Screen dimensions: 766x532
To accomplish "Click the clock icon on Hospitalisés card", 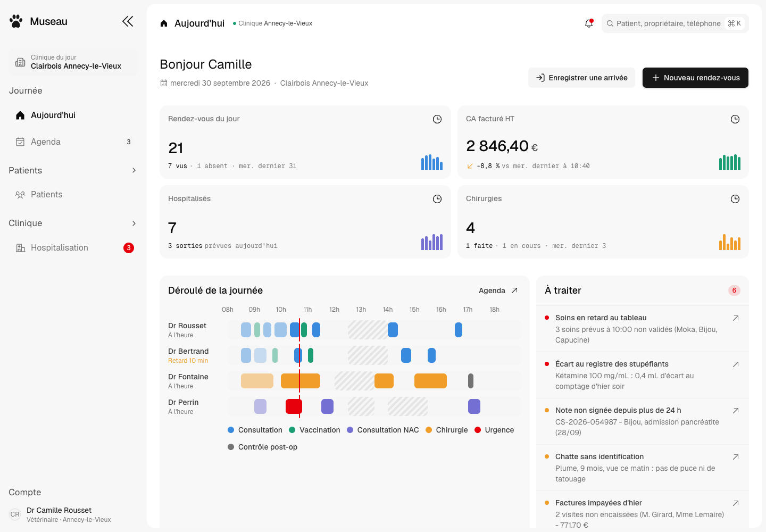I will [x=437, y=199].
